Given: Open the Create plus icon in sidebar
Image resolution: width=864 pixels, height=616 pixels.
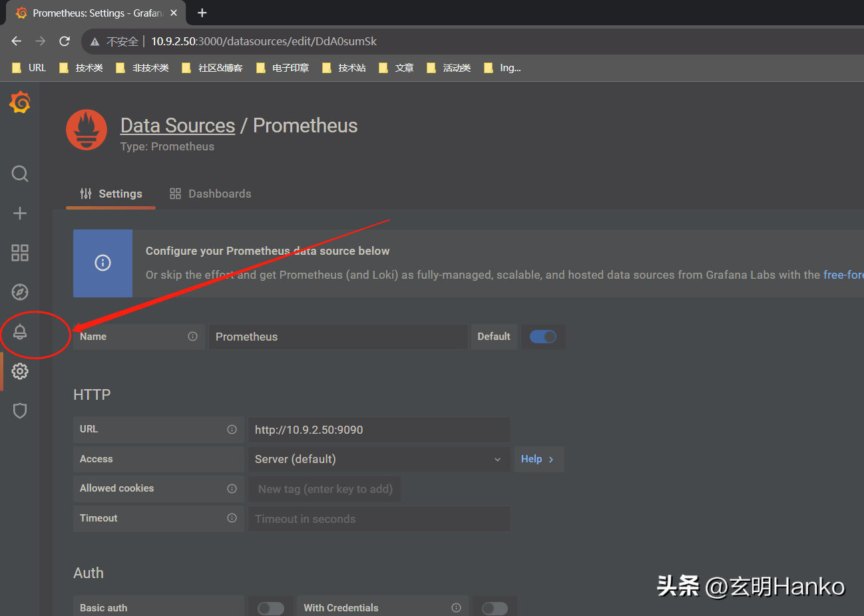Looking at the screenshot, I should pyautogui.click(x=20, y=213).
